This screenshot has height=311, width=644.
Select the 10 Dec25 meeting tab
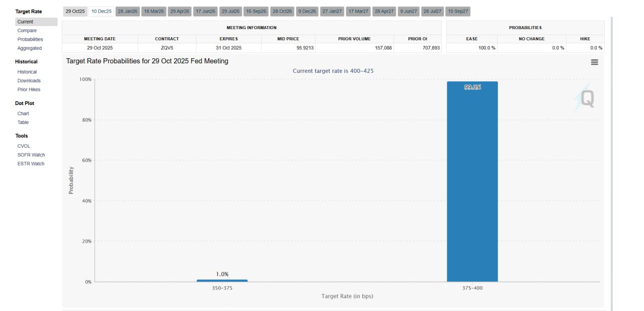[x=101, y=11]
